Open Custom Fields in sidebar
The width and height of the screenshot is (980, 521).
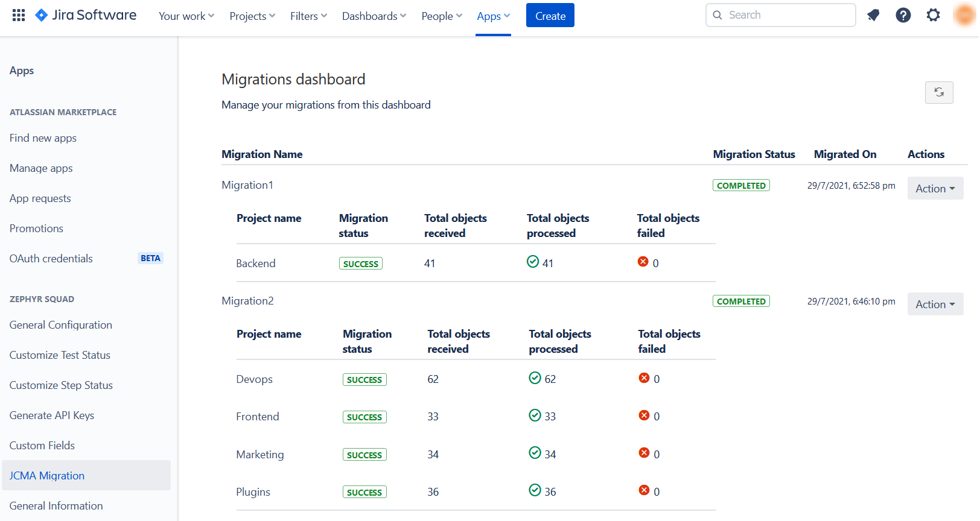(42, 446)
